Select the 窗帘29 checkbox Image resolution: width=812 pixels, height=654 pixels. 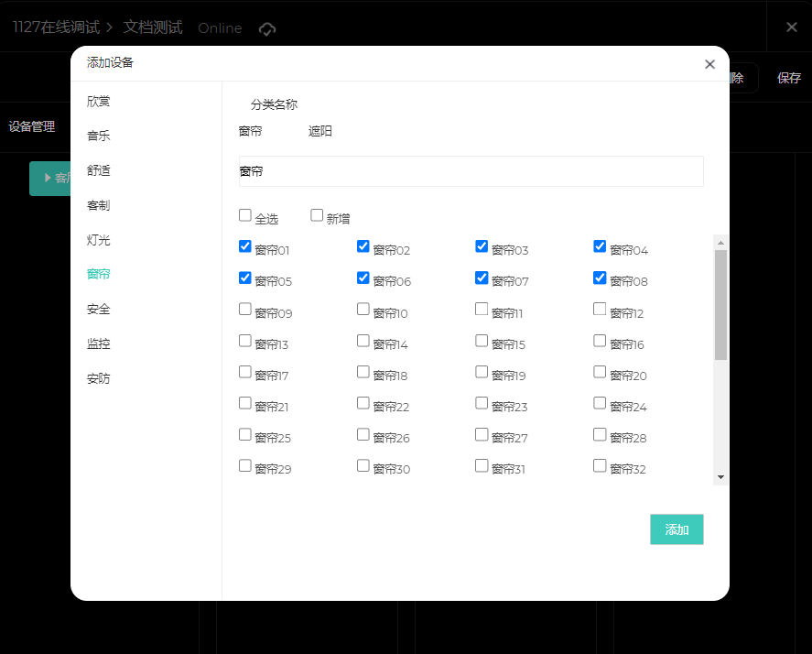tap(245, 465)
